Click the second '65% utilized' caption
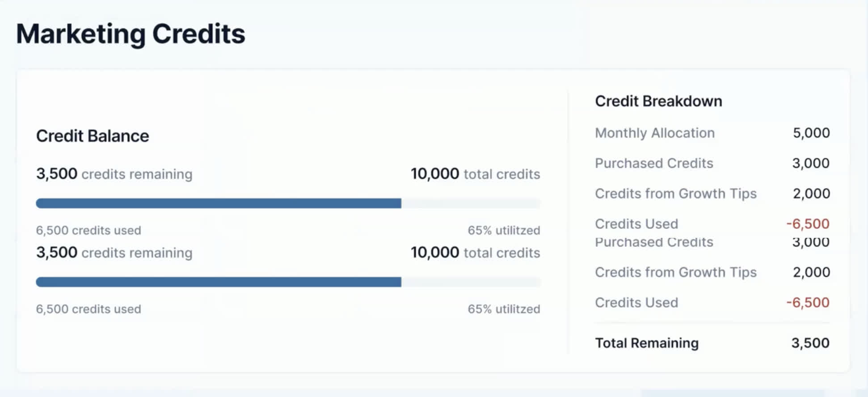Image resolution: width=868 pixels, height=397 pixels. coord(504,309)
